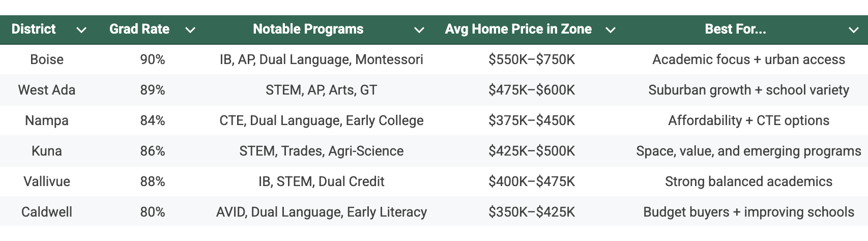The width and height of the screenshot is (868, 241).
Task: Open the Grad Rate column filter arrow
Action: 190,30
